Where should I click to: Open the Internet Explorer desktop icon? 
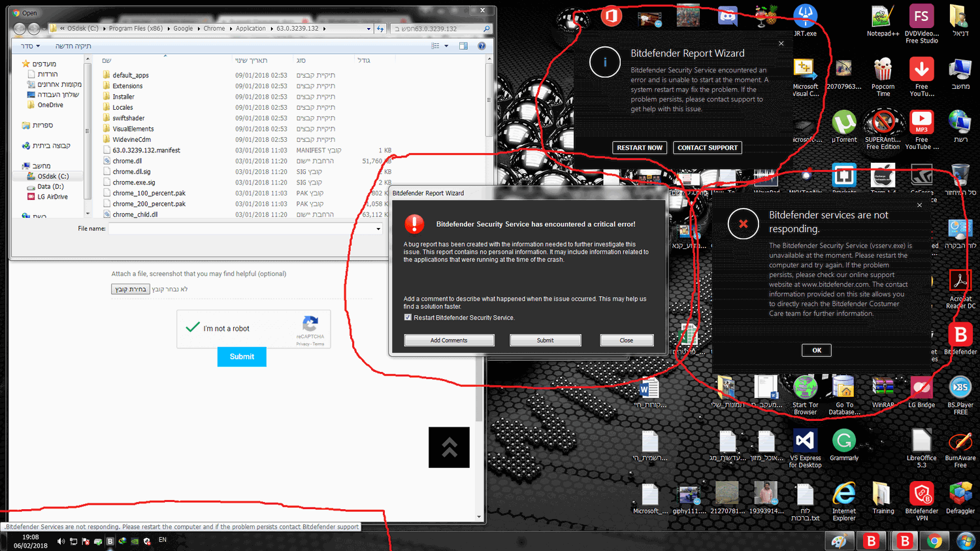point(844,501)
